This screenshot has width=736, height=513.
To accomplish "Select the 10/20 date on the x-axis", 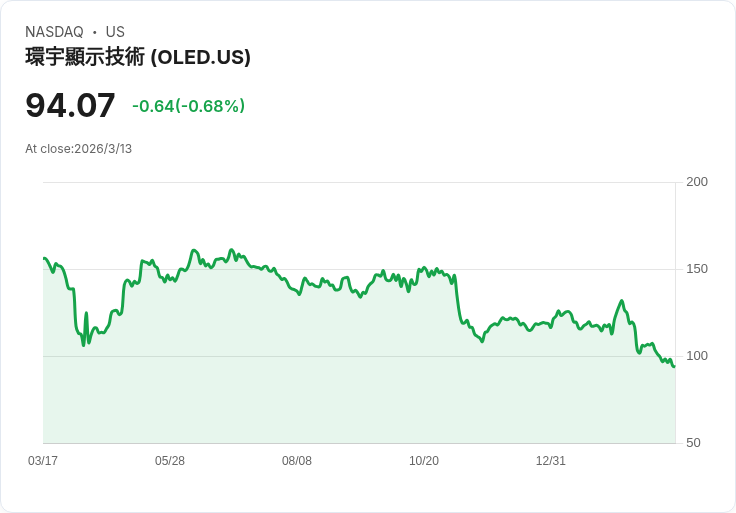I will (x=424, y=461).
